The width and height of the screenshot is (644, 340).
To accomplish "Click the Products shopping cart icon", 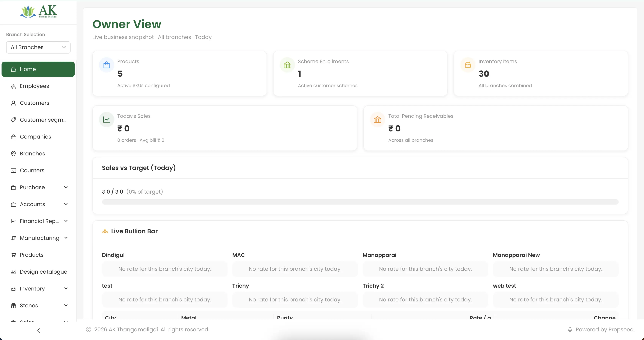I will pos(13,255).
